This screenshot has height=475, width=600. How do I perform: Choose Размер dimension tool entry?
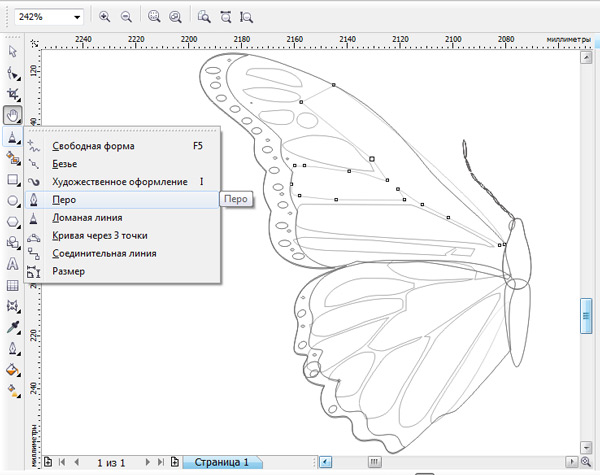point(122,271)
